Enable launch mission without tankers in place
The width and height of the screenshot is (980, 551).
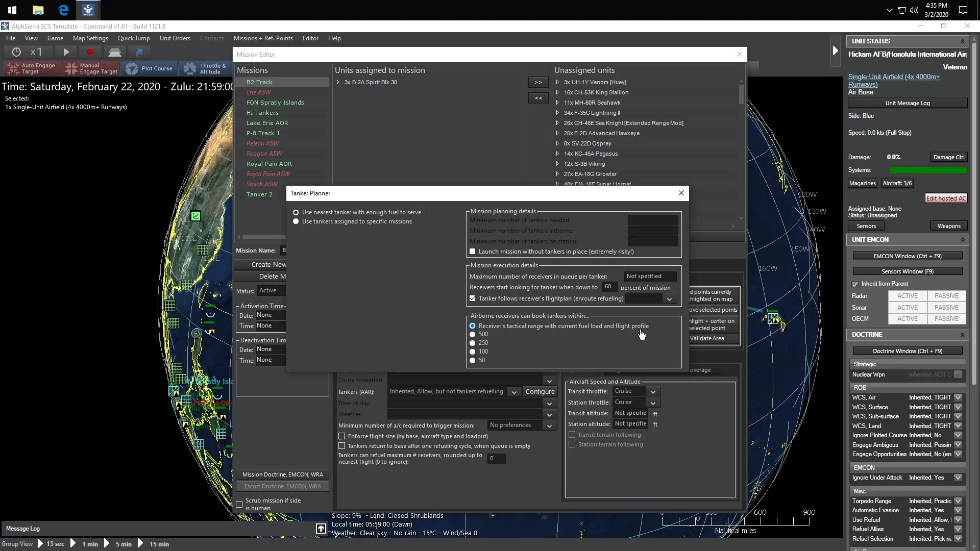tap(473, 252)
